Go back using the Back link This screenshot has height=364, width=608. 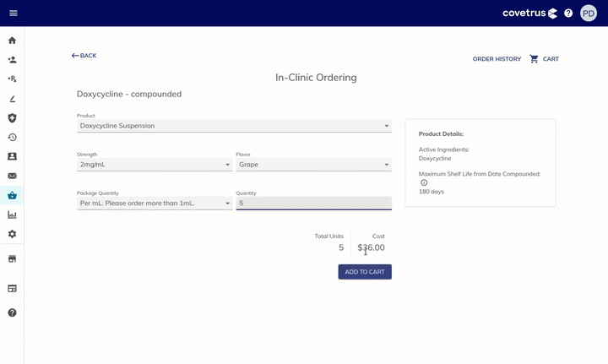pyautogui.click(x=84, y=56)
